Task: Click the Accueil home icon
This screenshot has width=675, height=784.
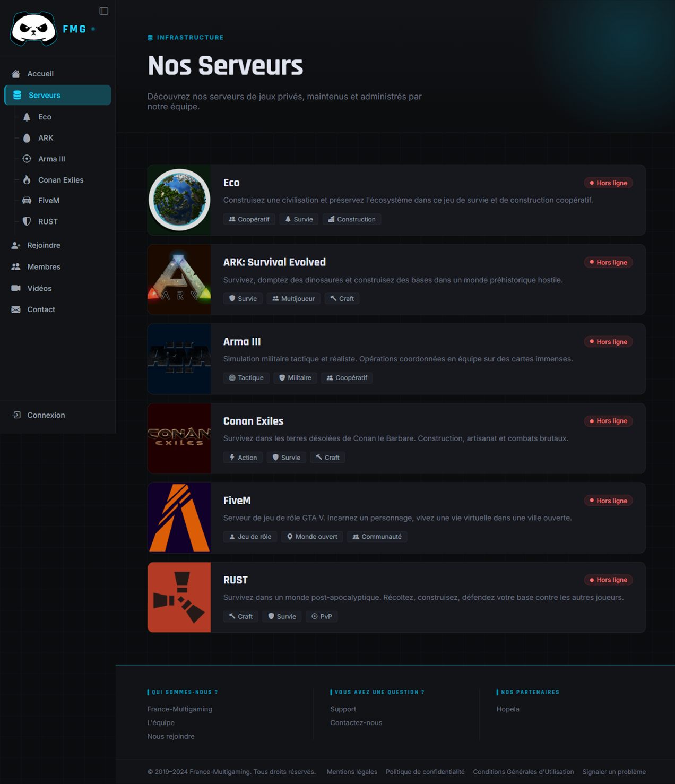Action: tap(16, 74)
